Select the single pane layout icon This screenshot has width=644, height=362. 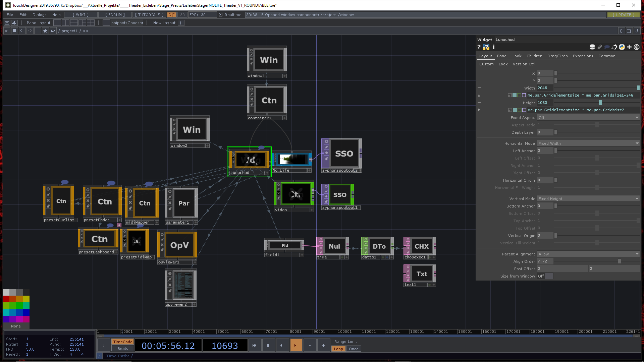[57, 23]
